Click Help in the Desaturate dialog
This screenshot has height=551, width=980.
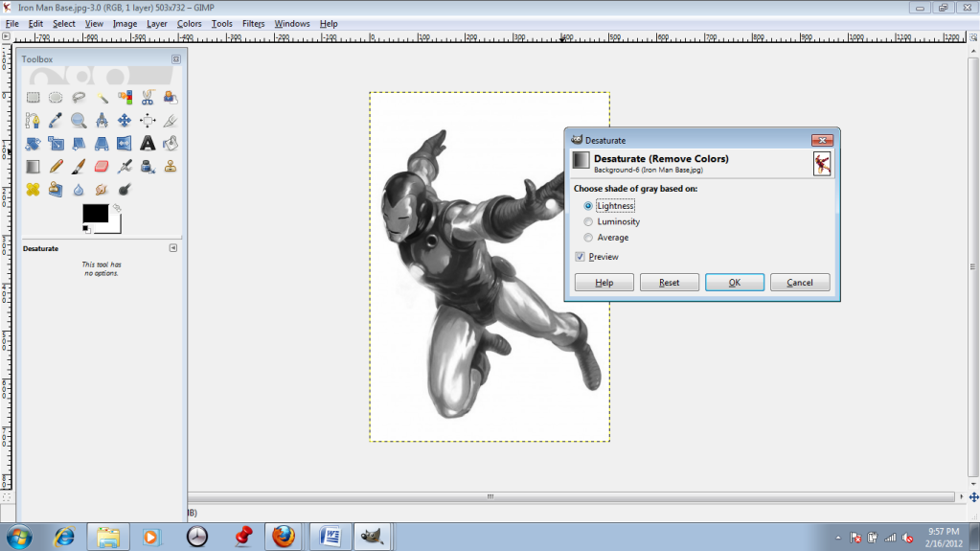click(x=604, y=283)
